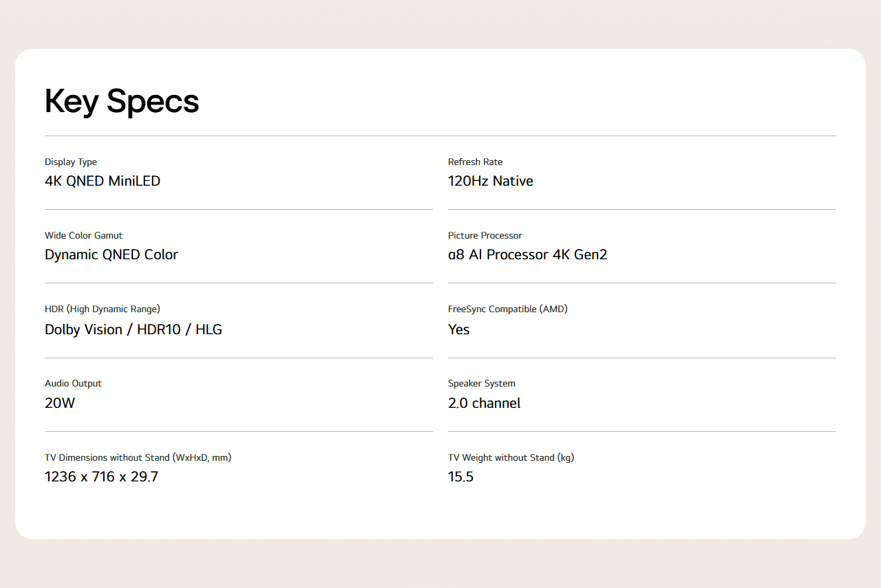Click the Speaker System label

click(x=482, y=384)
